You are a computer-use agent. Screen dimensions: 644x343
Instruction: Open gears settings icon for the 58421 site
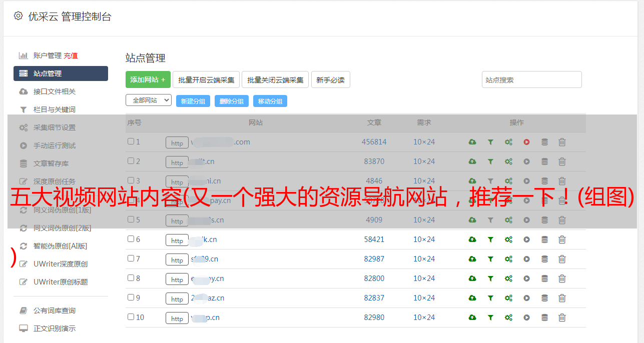click(x=508, y=239)
